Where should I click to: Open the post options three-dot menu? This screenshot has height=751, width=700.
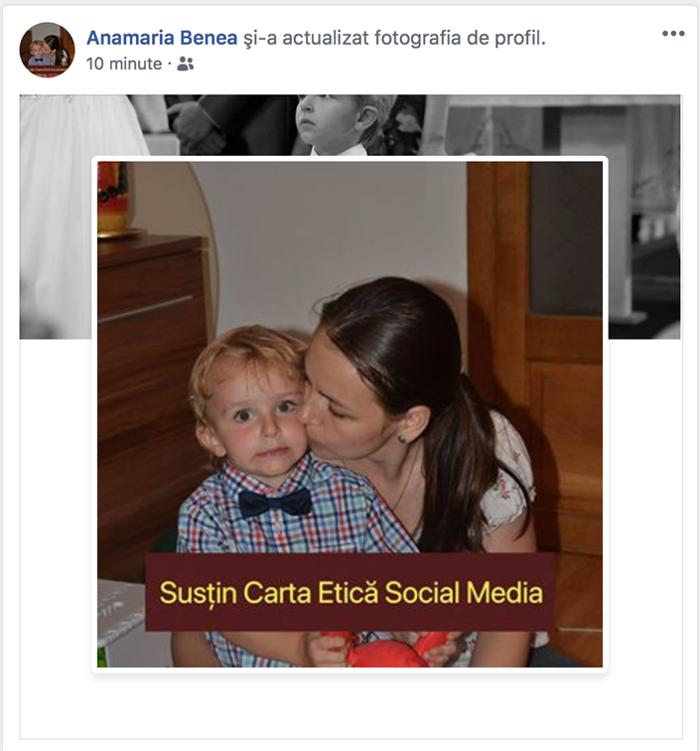point(673,34)
